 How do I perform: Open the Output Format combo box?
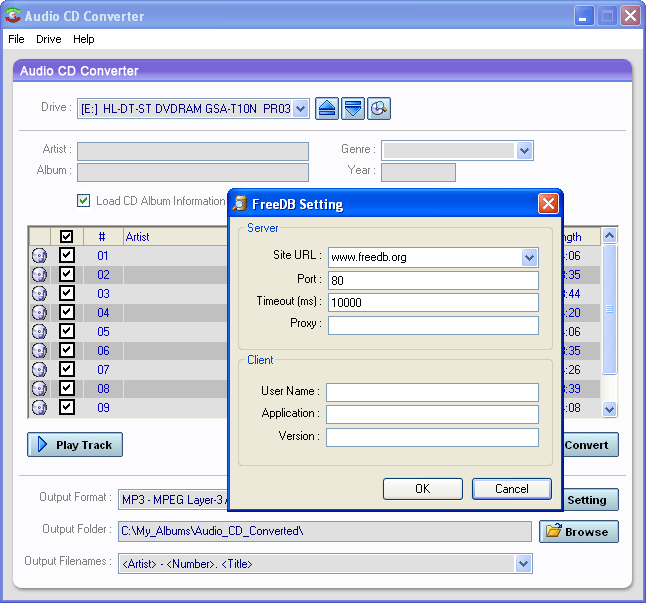tap(173, 500)
